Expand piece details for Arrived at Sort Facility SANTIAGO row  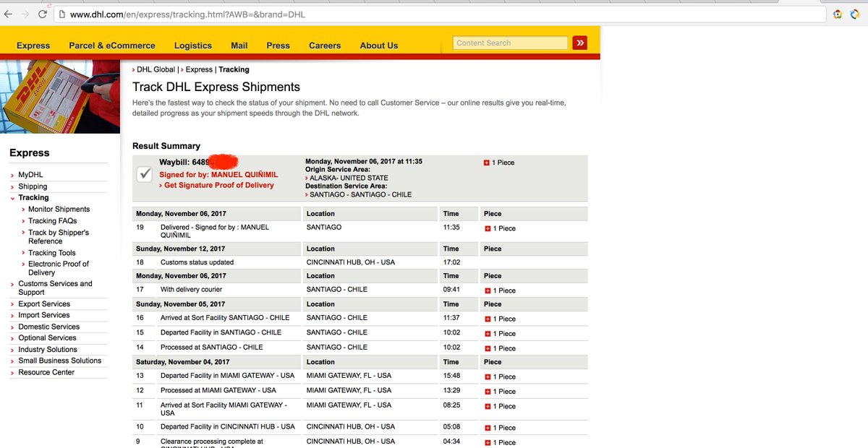point(487,319)
